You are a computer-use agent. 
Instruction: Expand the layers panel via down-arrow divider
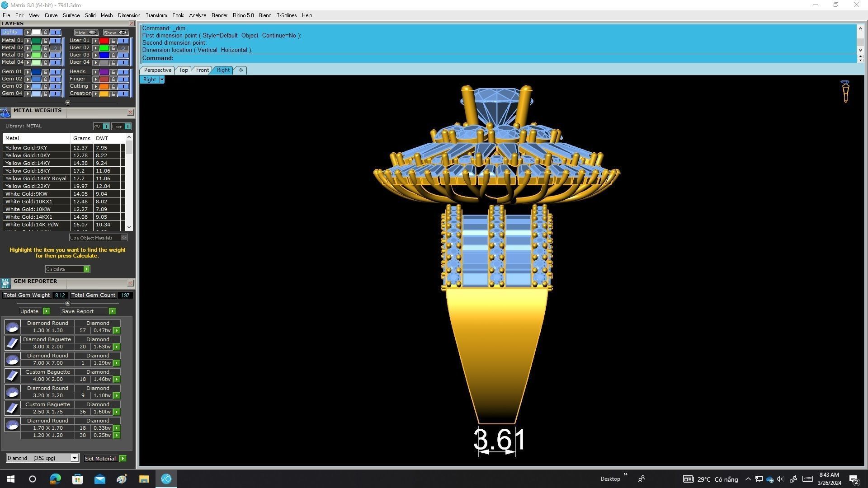tap(68, 103)
